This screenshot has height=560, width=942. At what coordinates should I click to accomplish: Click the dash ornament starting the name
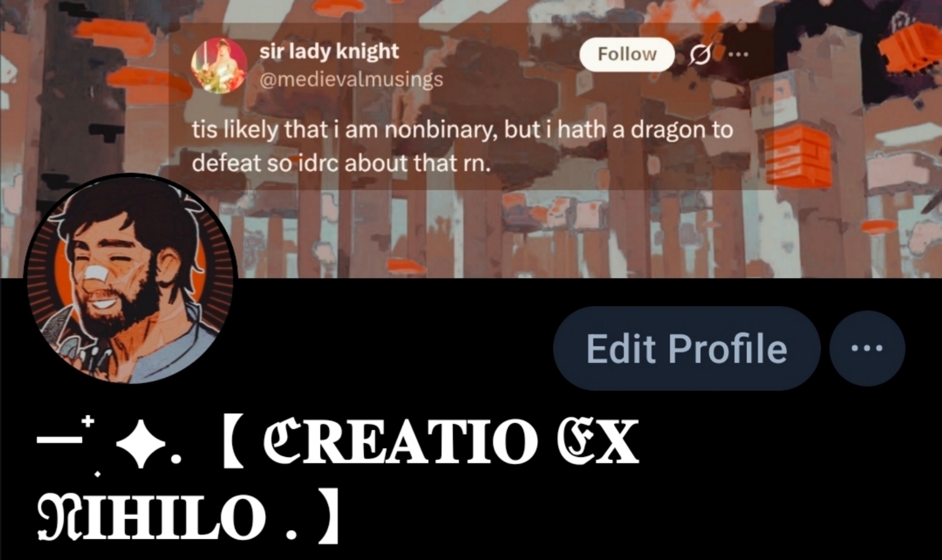(59, 441)
